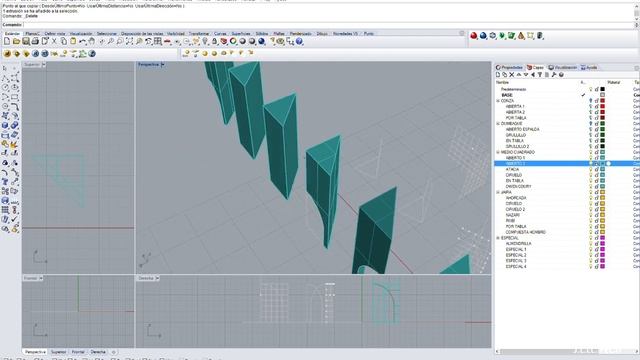Switch to the Visualización panel tab
The height and width of the screenshot is (360, 640).
(563, 67)
